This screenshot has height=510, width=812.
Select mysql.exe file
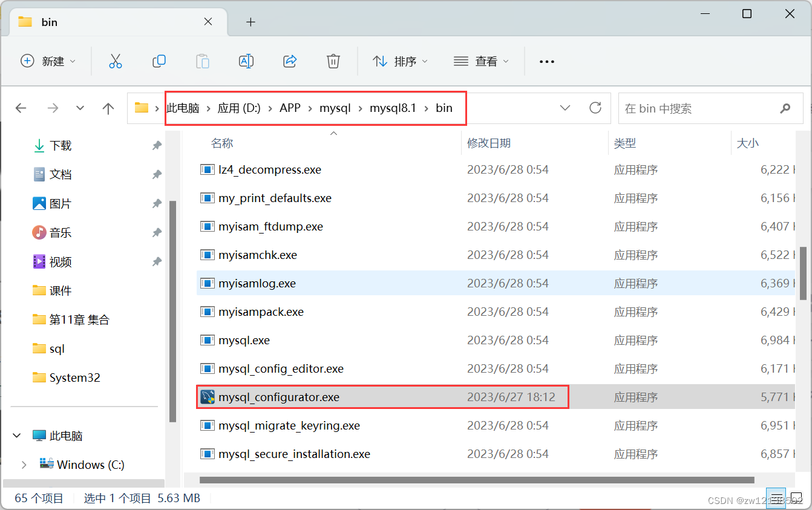[495, 340]
